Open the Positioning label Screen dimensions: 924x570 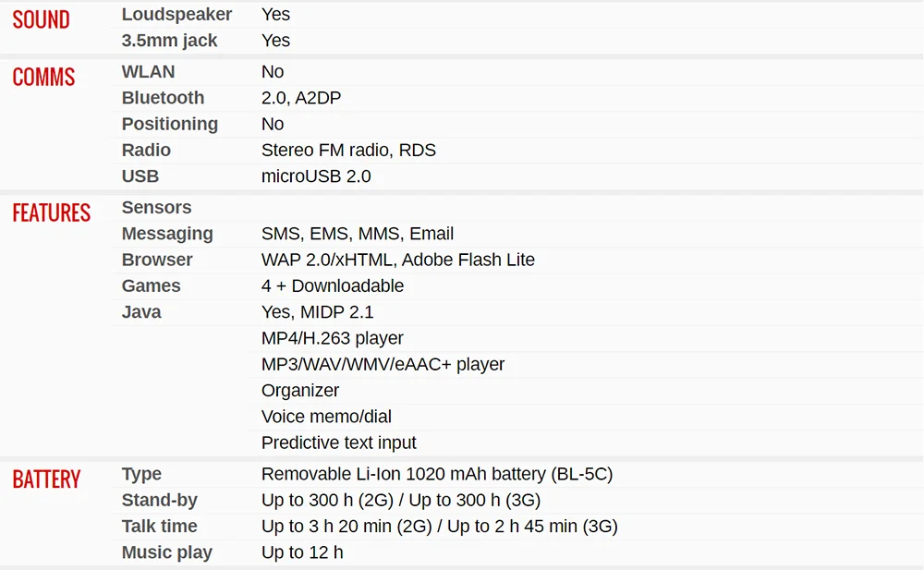[x=170, y=124]
